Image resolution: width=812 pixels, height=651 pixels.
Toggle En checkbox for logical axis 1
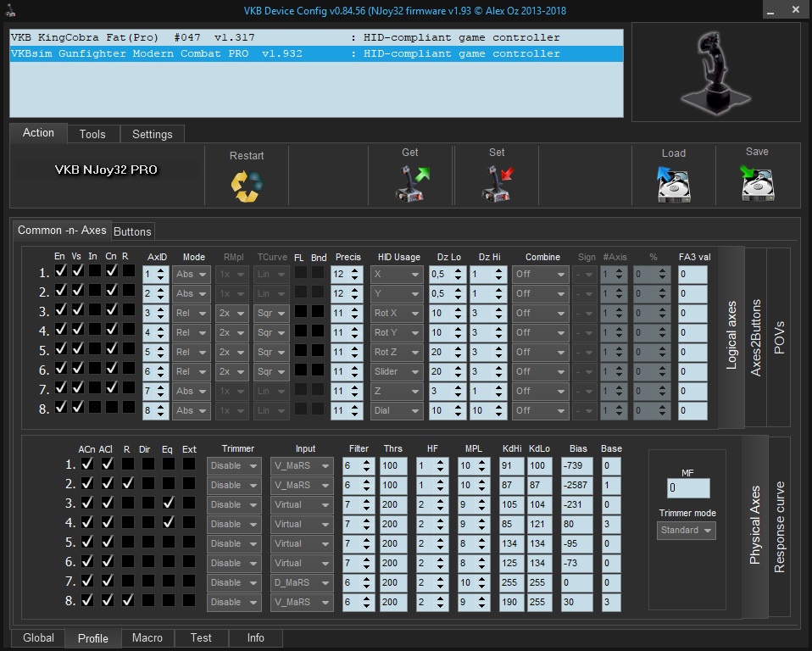tap(60, 271)
